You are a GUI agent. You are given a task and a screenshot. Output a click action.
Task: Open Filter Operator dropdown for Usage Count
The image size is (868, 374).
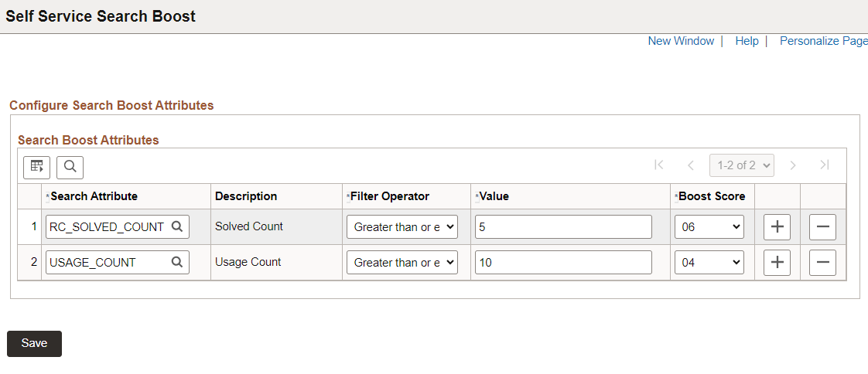402,262
